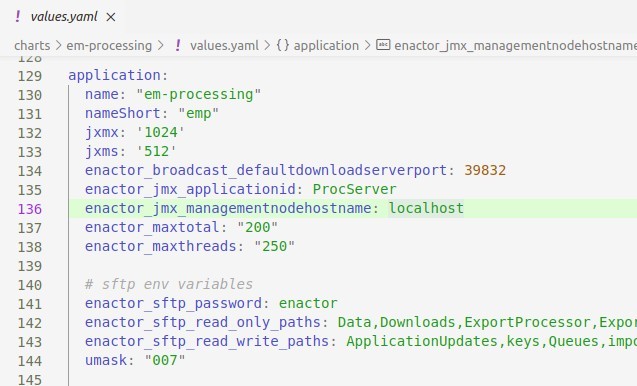Click the "emp" value
The height and width of the screenshot is (386, 637).
(x=198, y=113)
